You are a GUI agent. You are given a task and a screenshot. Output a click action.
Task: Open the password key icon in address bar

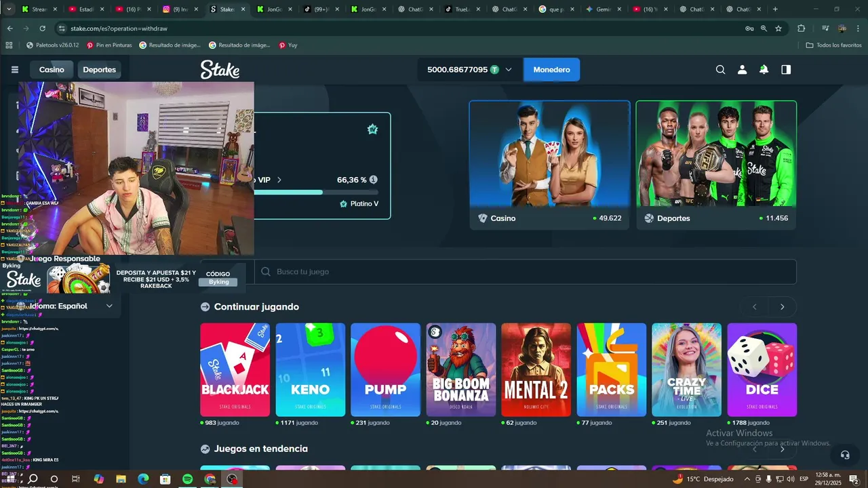coord(749,28)
